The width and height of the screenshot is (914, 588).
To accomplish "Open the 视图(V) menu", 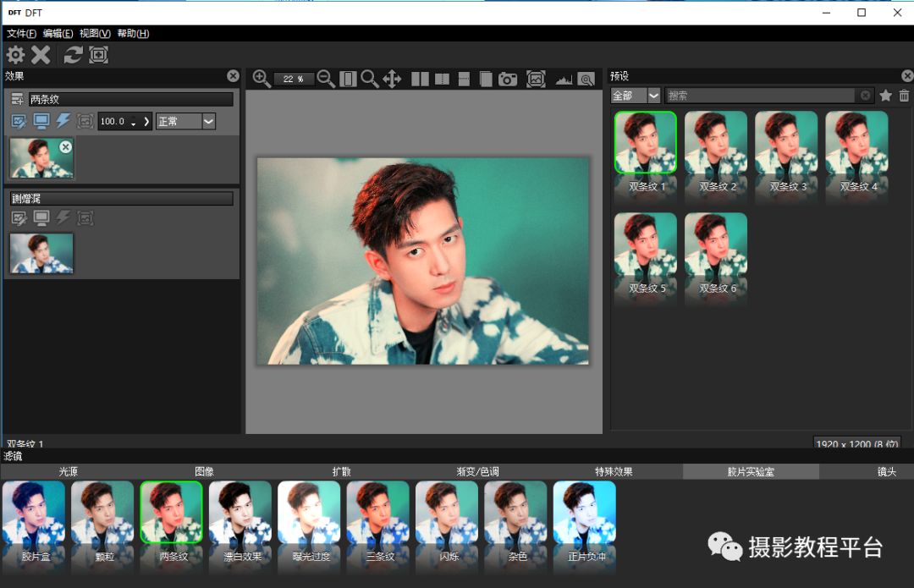I will pos(95,33).
